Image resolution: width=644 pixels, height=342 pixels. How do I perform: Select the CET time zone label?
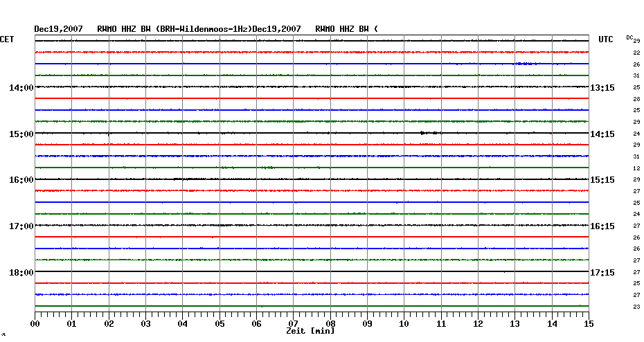point(6,39)
